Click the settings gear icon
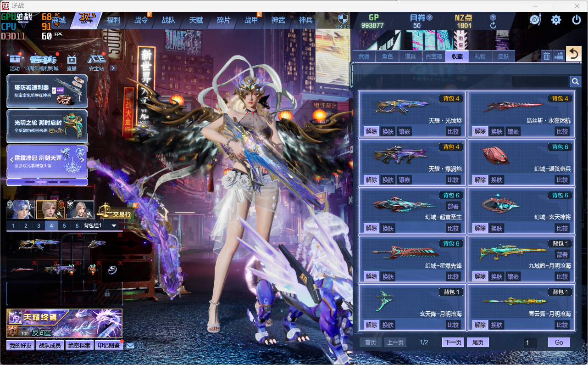This screenshot has width=588, height=365. [556, 20]
